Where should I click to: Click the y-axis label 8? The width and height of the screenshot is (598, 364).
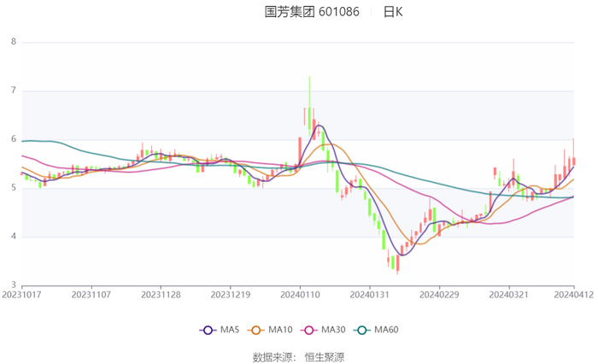pos(14,42)
